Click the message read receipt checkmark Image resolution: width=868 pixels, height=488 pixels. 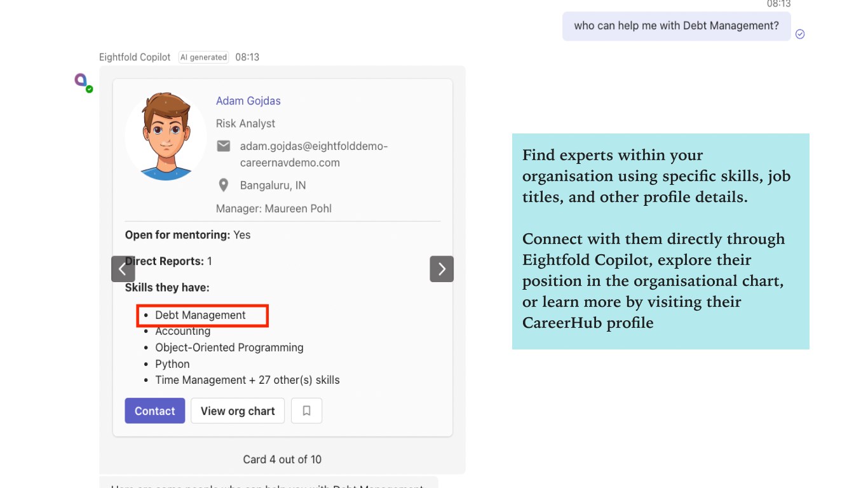click(800, 34)
